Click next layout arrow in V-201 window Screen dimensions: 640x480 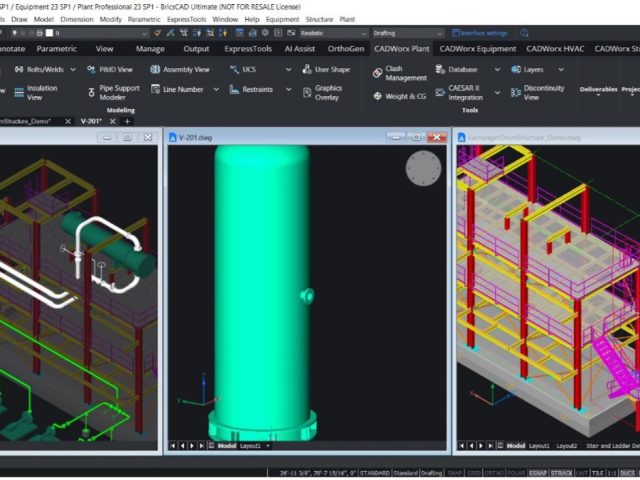[191, 446]
